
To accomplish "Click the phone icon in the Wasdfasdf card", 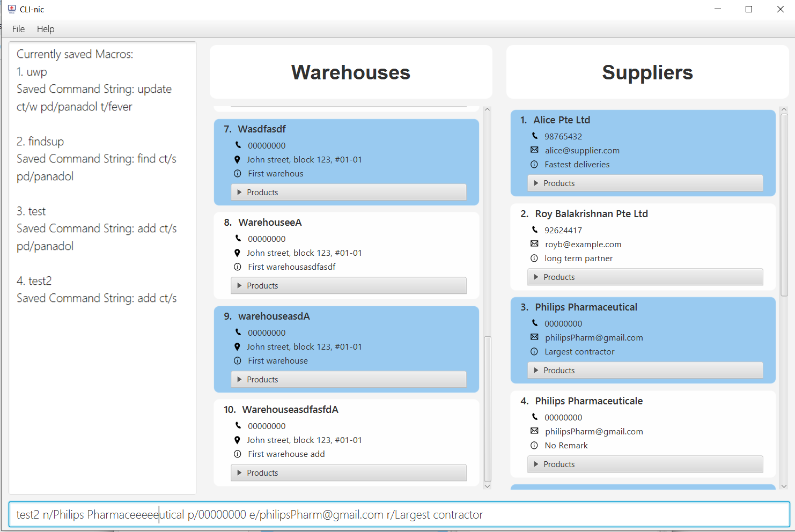I will (x=238, y=145).
